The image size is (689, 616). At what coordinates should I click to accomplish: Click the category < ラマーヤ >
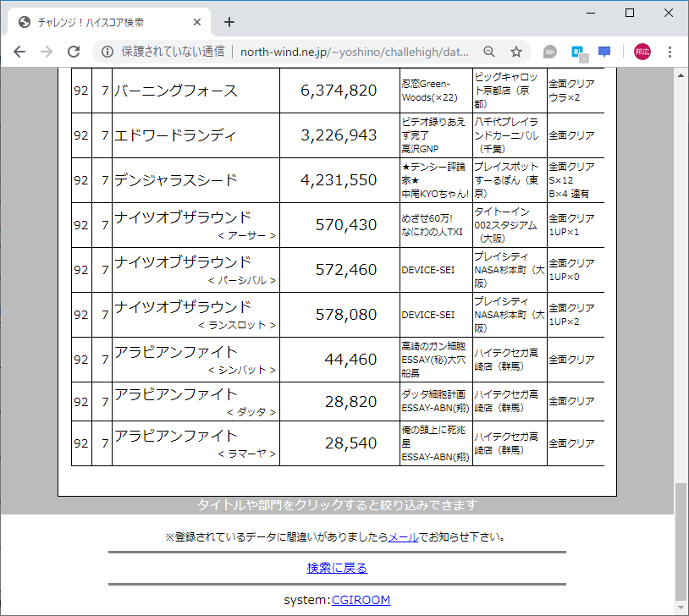click(x=246, y=454)
